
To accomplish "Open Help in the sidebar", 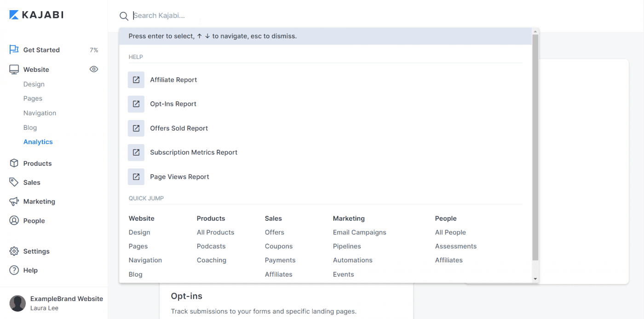I will [30, 270].
